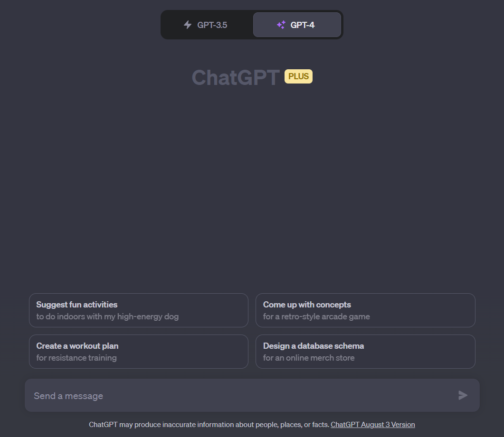Click the "for resistance training" subtitle

[76, 358]
